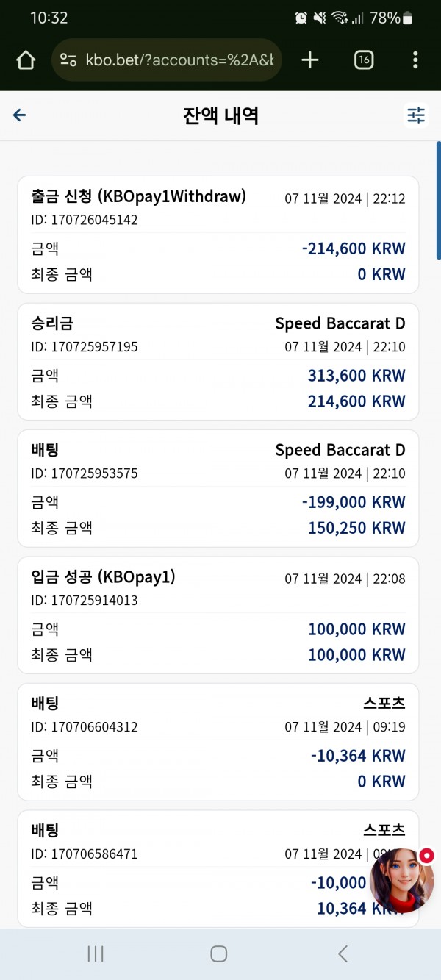441x980 pixels.
Task: Open the 배팅 -199,000 KRW Speed Baccarat entry
Action: pyautogui.click(x=218, y=488)
